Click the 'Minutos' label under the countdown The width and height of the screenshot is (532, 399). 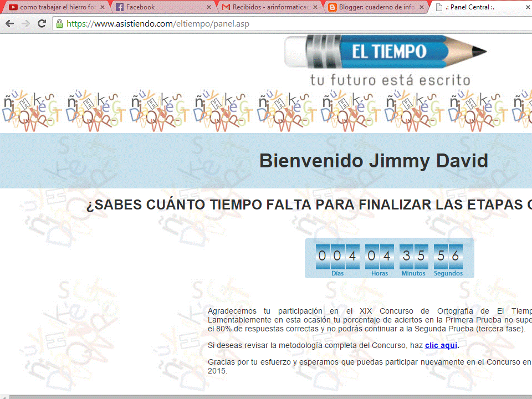(x=413, y=273)
